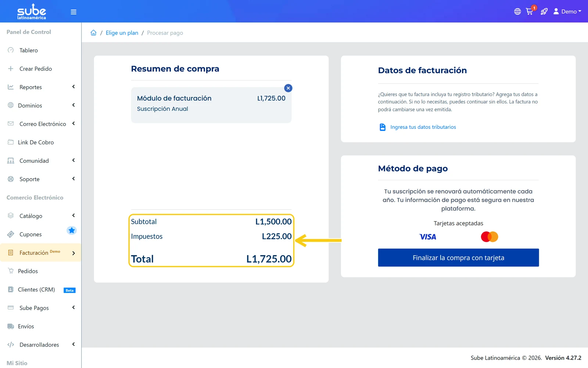Open the shopping cart icon
This screenshot has height=368, width=588.
[x=530, y=11]
